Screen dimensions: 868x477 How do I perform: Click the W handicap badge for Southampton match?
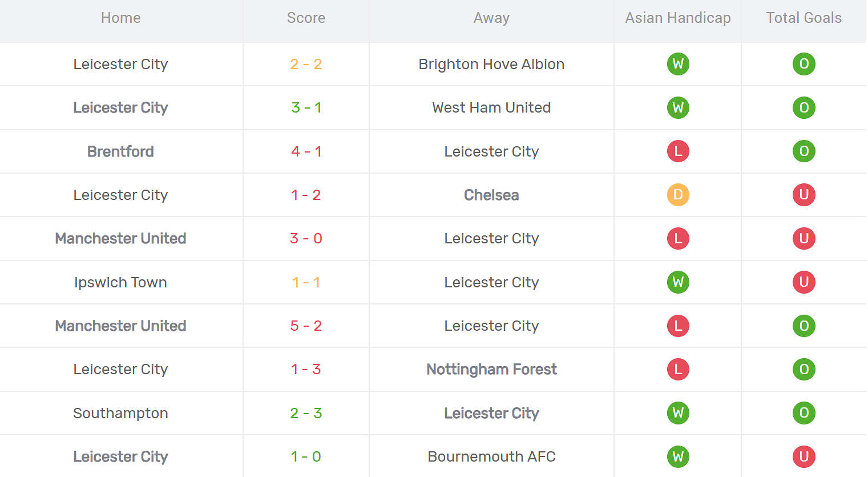(678, 413)
